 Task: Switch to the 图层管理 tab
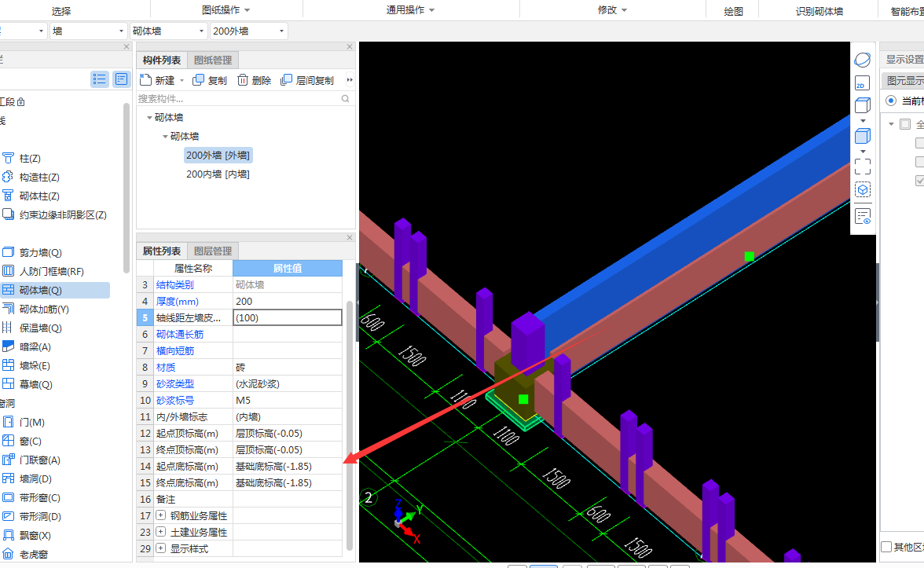(x=213, y=251)
